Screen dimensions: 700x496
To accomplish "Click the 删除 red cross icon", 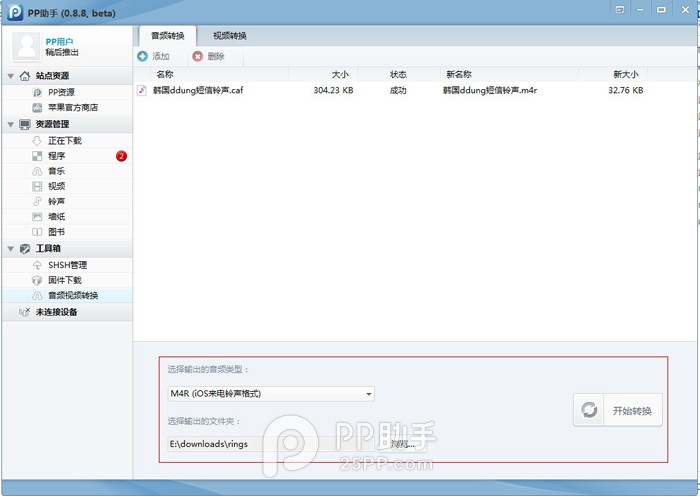I will 197,56.
